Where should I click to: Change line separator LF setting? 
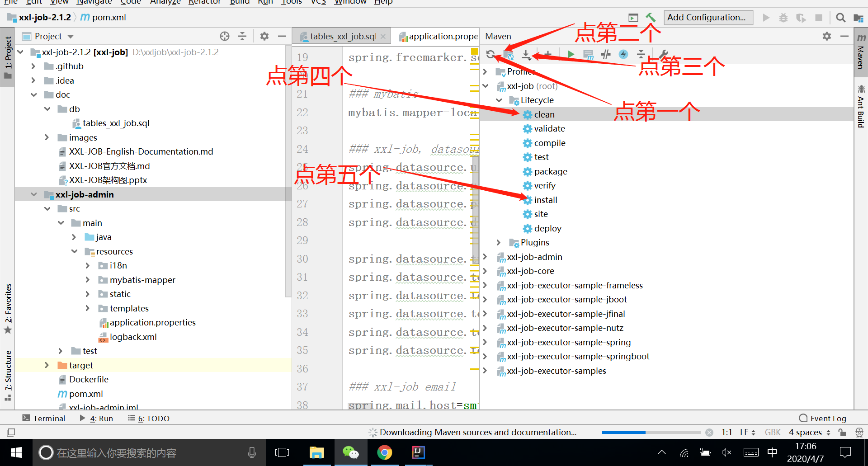748,432
